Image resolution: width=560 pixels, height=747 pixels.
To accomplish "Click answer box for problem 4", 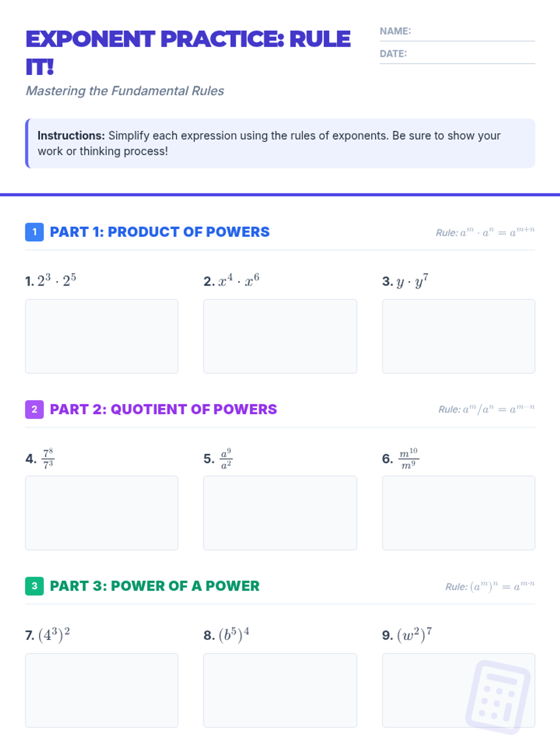I will tap(102, 513).
